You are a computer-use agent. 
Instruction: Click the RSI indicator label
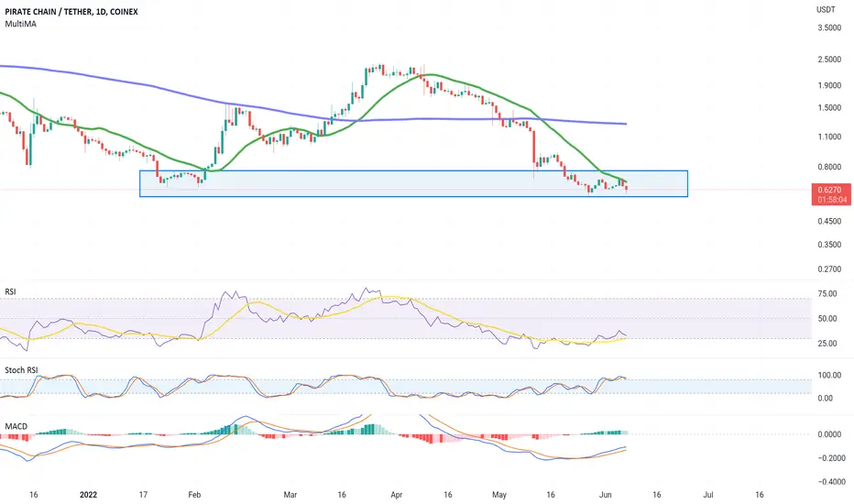10,292
